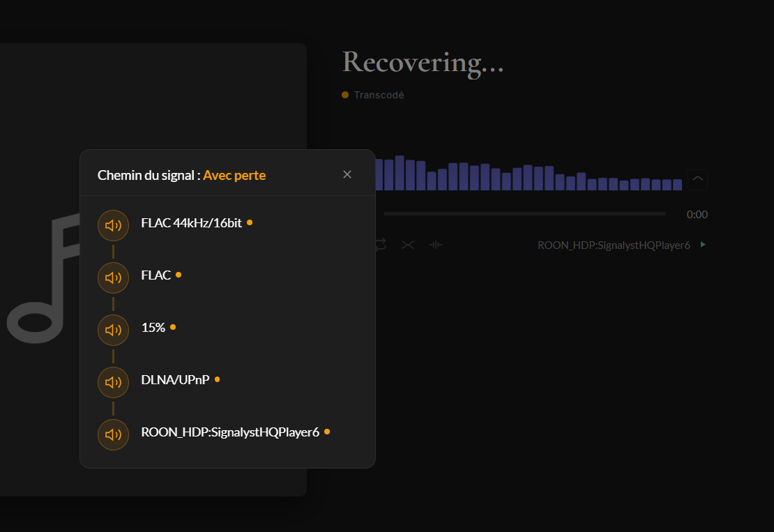774x532 pixels.
Task: Select ROON_HDP:SignalystHQPlayer6 entry in signal path popup
Action: [x=230, y=432]
